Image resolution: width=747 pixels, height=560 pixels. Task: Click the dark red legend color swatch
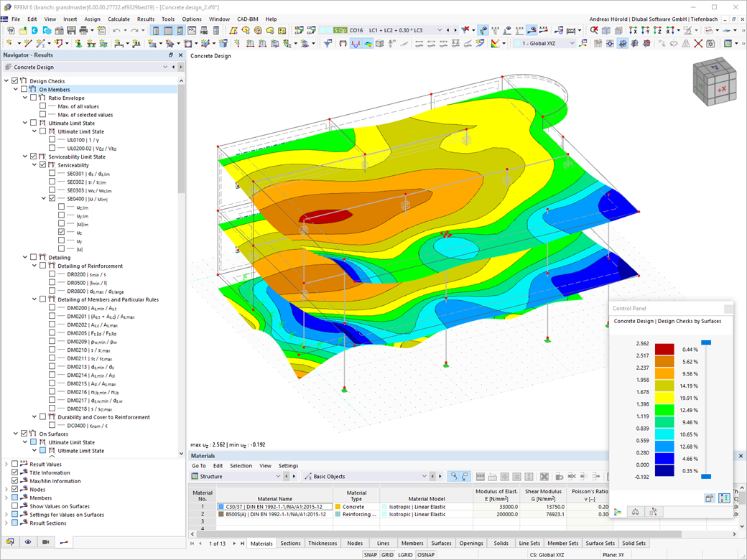click(x=664, y=349)
